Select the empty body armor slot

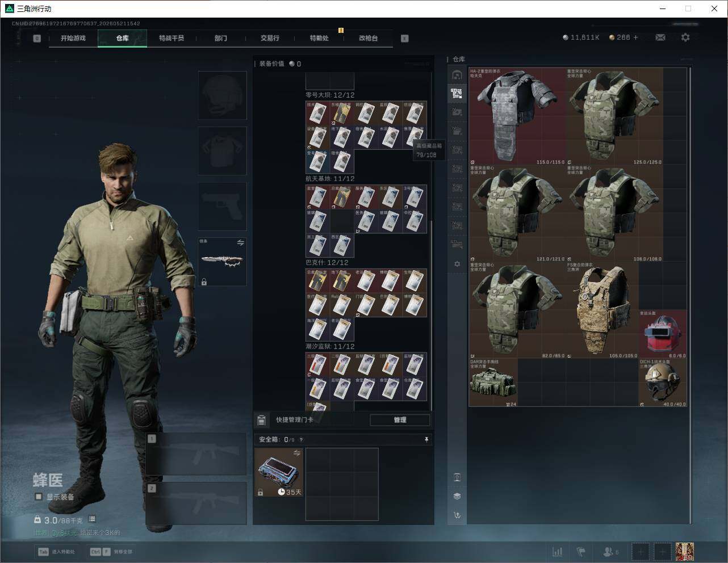pyautogui.click(x=222, y=150)
